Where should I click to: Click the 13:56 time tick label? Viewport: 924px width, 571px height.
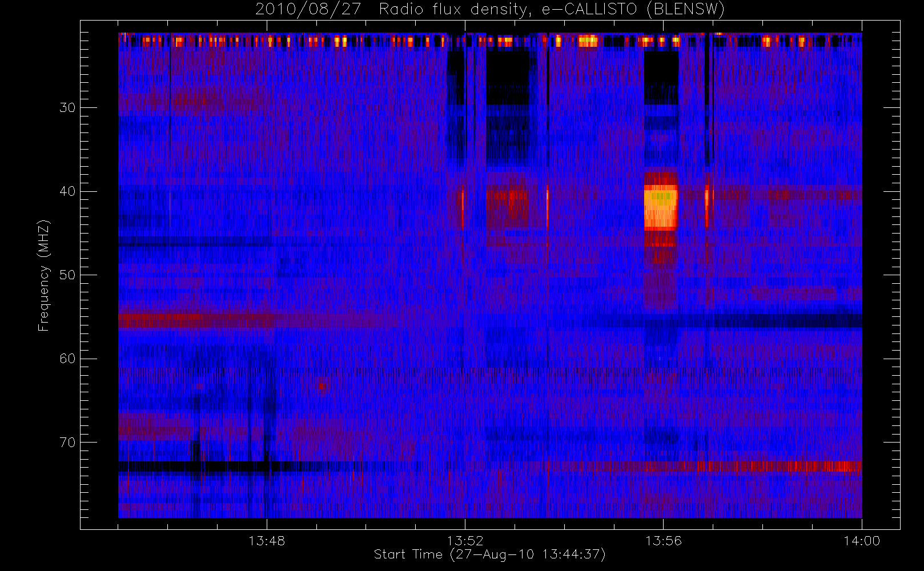[664, 541]
